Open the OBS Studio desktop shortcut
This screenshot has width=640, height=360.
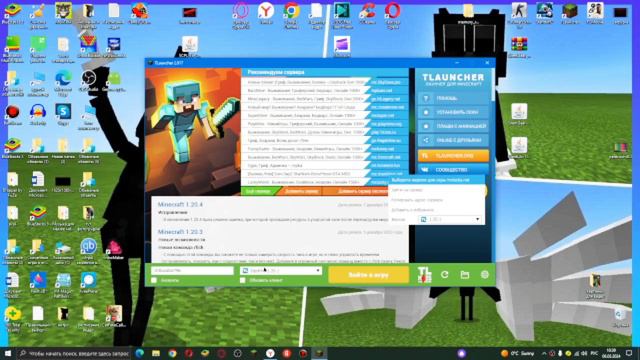coord(88,78)
